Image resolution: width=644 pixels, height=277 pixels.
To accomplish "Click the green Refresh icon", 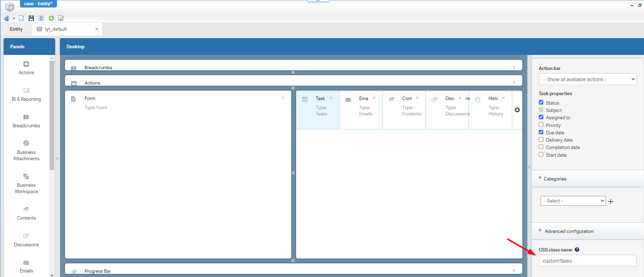I will 51,18.
